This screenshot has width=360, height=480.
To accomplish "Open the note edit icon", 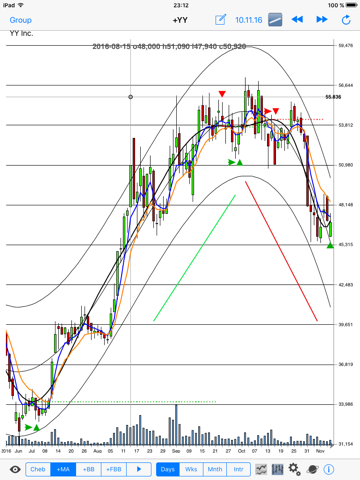I will point(220,20).
